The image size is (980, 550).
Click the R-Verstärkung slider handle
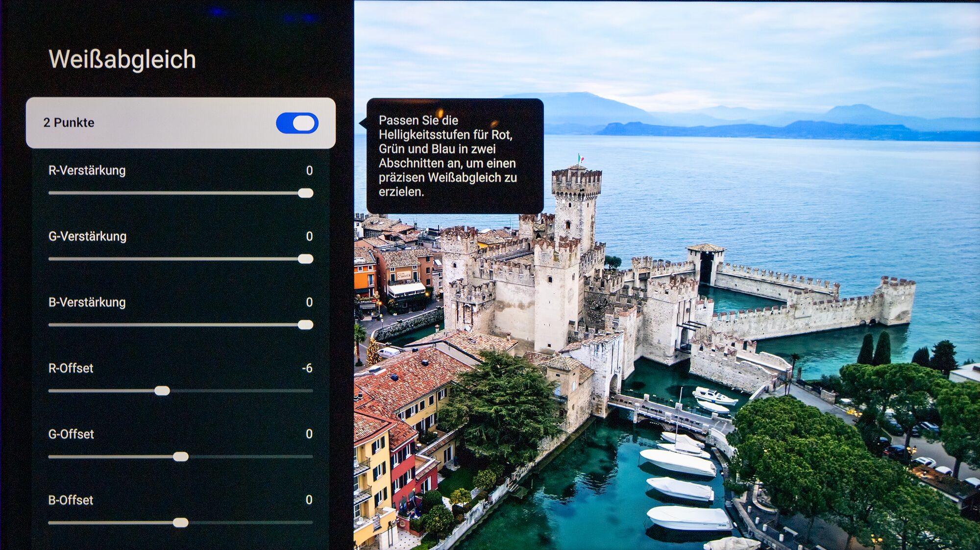[305, 193]
